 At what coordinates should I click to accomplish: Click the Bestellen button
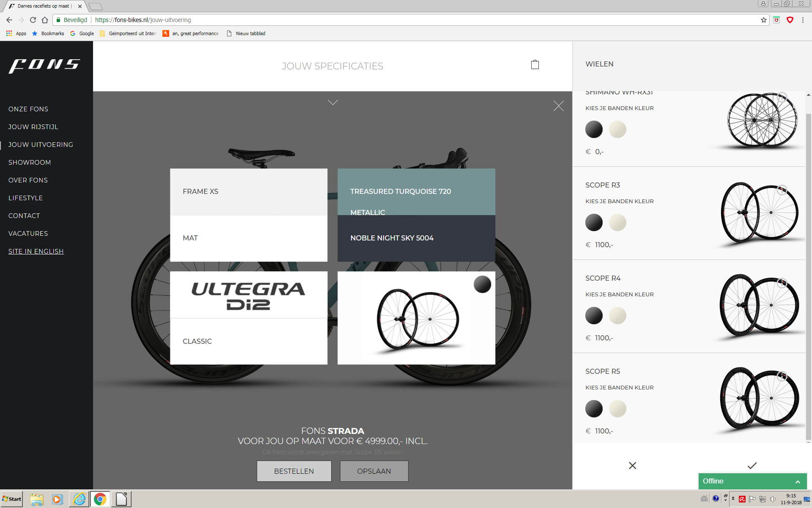tap(294, 471)
